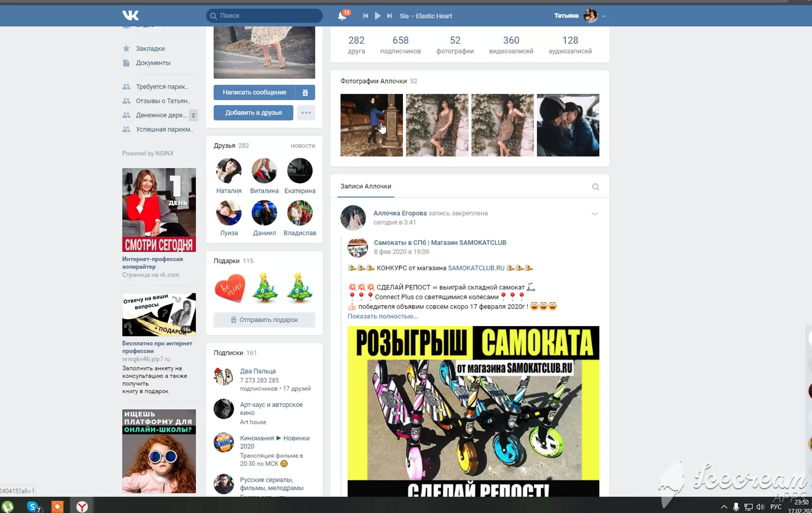Viewport: 812px width, 513px height.
Task: Open the 128 аудиозаписей counter
Action: (570, 45)
